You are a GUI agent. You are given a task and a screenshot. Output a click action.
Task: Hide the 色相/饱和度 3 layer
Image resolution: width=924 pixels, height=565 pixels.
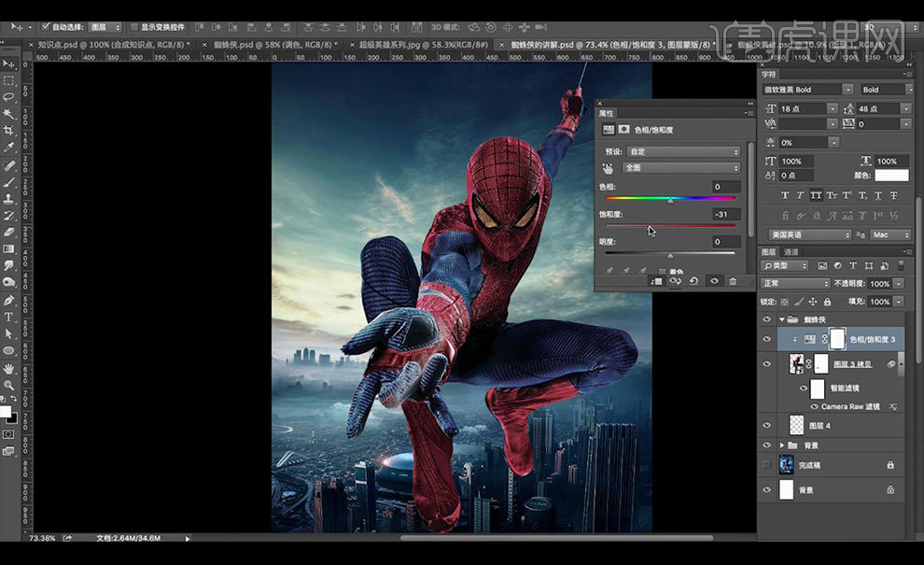(x=766, y=339)
